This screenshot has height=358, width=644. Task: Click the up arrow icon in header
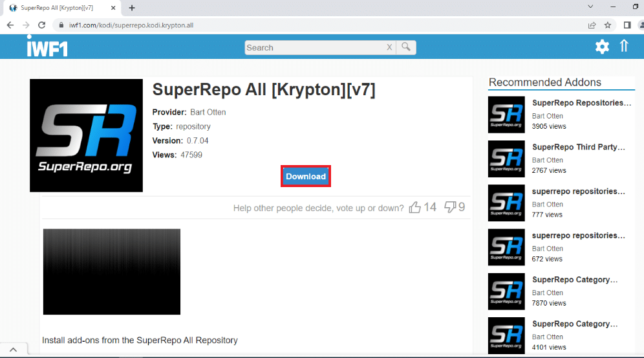[x=624, y=46]
